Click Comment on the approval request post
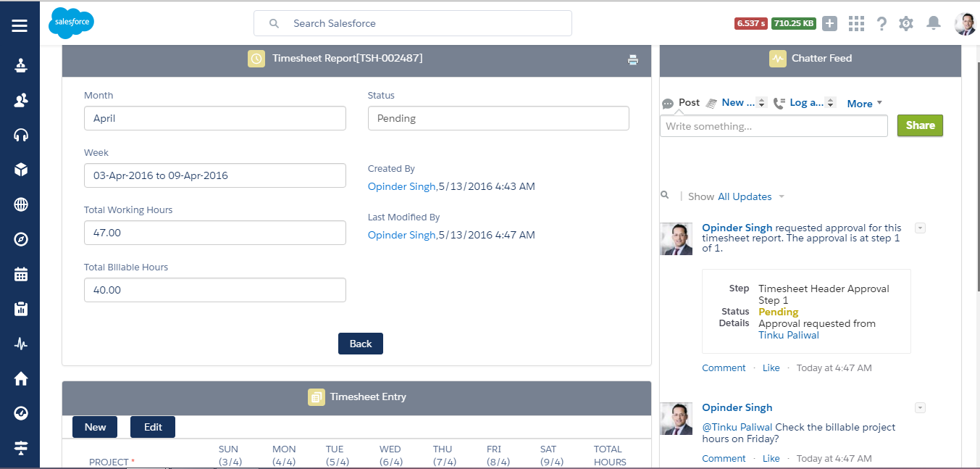The height and width of the screenshot is (469, 980). pos(724,368)
